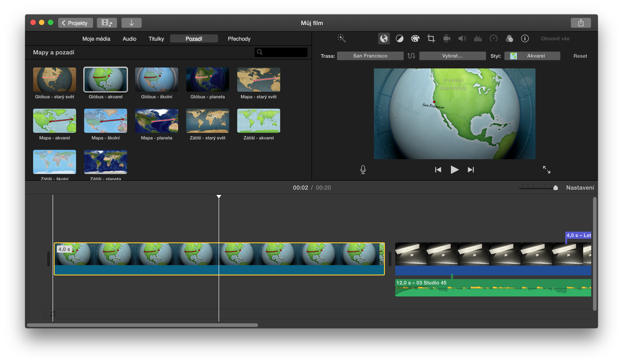Open the volume adjustment icon
Screen dimensions: 623x364
click(x=462, y=38)
